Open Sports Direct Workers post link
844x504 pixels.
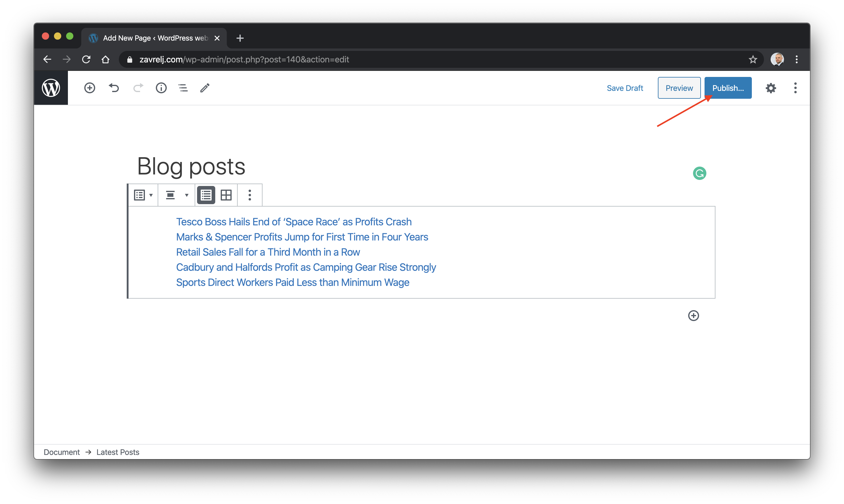(x=292, y=283)
